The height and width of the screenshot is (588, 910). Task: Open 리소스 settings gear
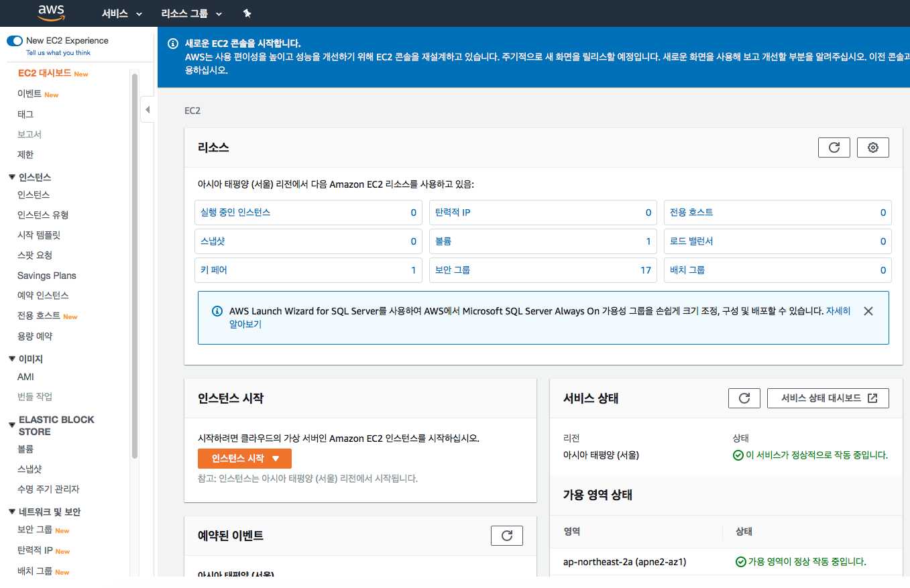coord(873,148)
